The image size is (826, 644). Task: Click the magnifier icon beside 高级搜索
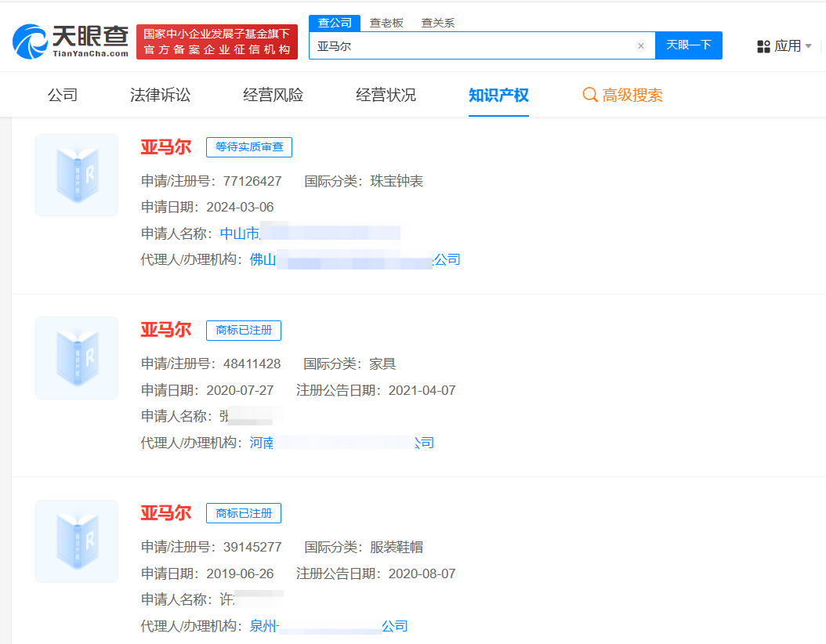pyautogui.click(x=590, y=95)
